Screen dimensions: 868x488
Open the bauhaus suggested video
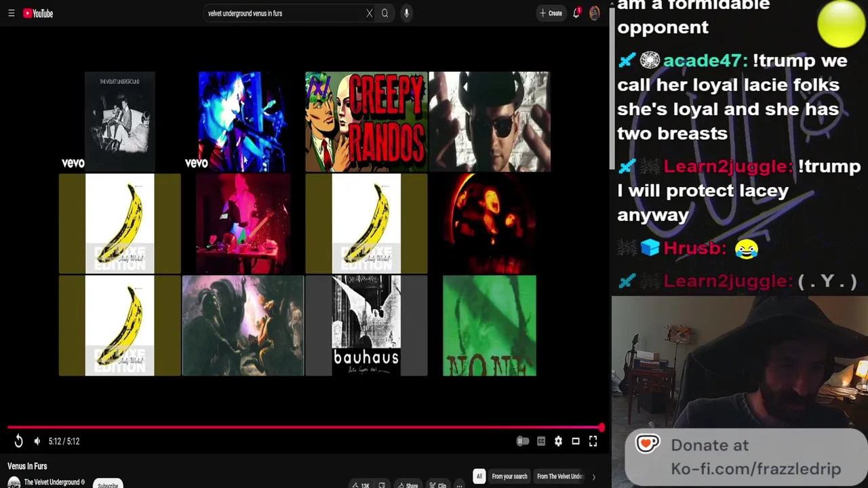366,325
